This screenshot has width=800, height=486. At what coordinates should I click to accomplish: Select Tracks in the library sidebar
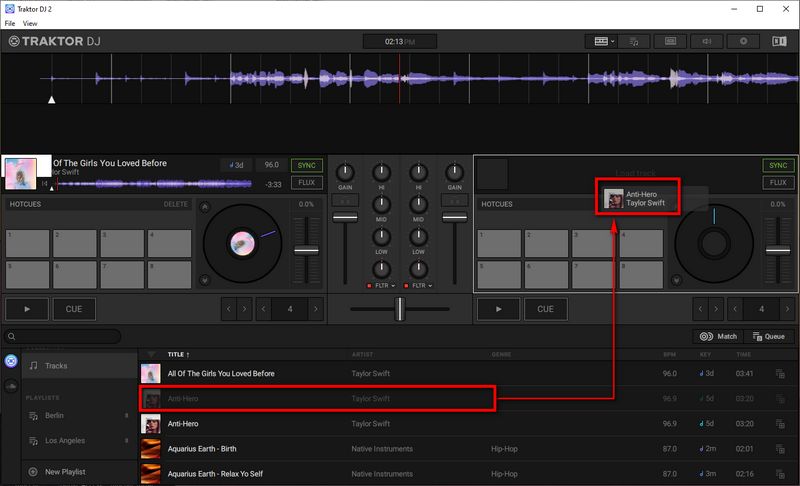[79, 366]
